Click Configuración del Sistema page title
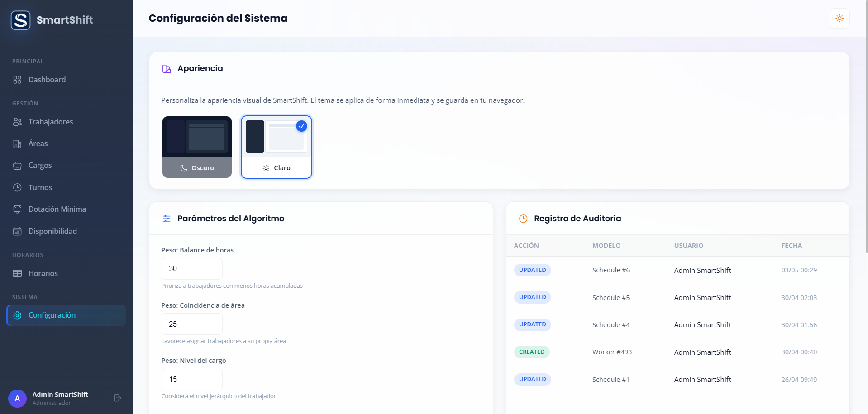 click(218, 18)
